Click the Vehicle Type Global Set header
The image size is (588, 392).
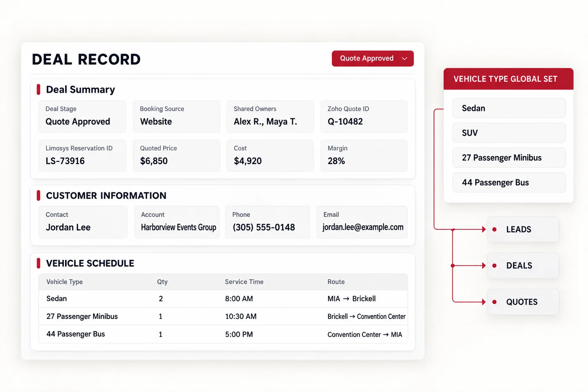click(509, 79)
